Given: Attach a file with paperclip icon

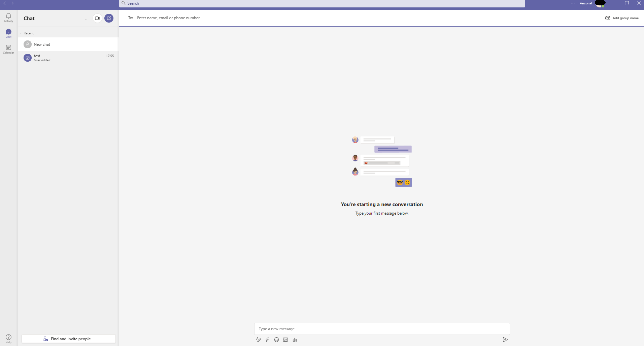Looking at the screenshot, I should (x=267, y=340).
